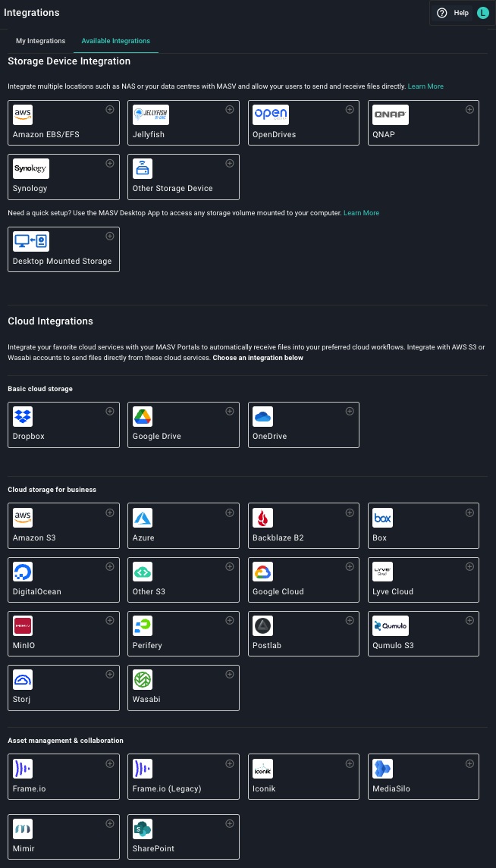
Task: Click the SharePoint logo
Action: [143, 829]
